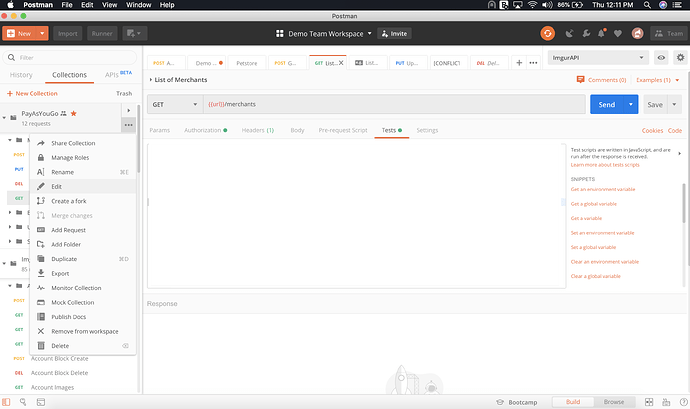
Task: Click the request URL input field
Action: point(394,104)
